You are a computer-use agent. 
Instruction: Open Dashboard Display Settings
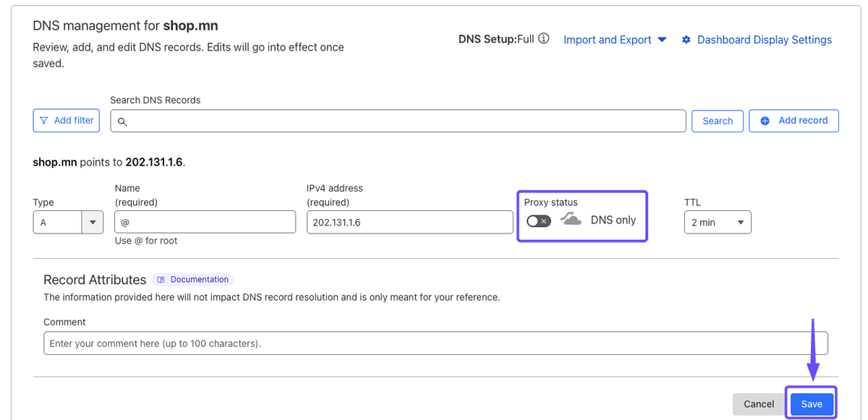coord(764,40)
